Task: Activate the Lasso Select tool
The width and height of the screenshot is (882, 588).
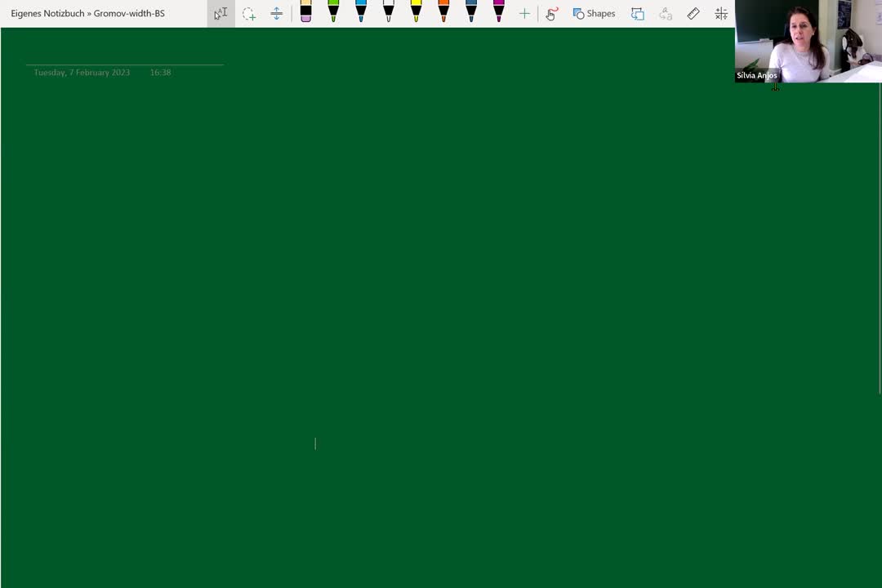Action: (x=249, y=14)
